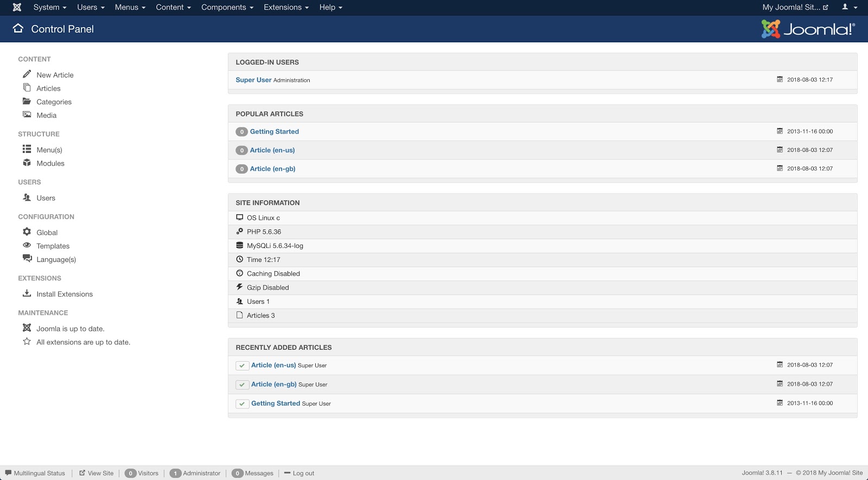Click the download icon for Install Extensions

pos(27,293)
